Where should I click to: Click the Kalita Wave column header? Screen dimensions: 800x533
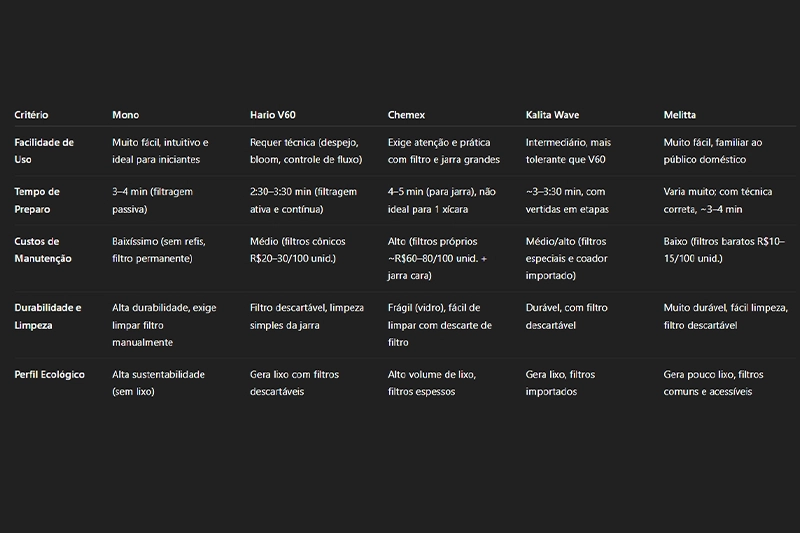pos(552,115)
